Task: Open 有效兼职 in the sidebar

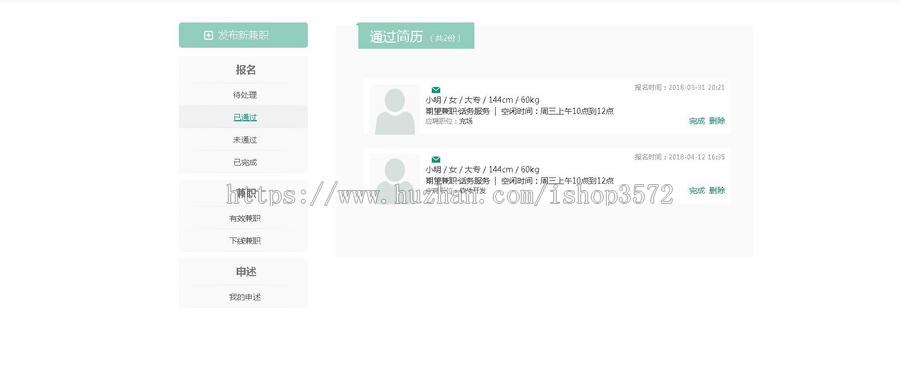Action: (x=245, y=218)
